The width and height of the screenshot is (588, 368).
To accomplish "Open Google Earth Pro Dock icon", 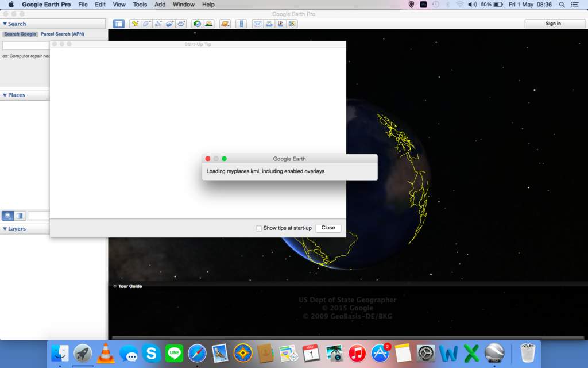I will click(x=494, y=354).
